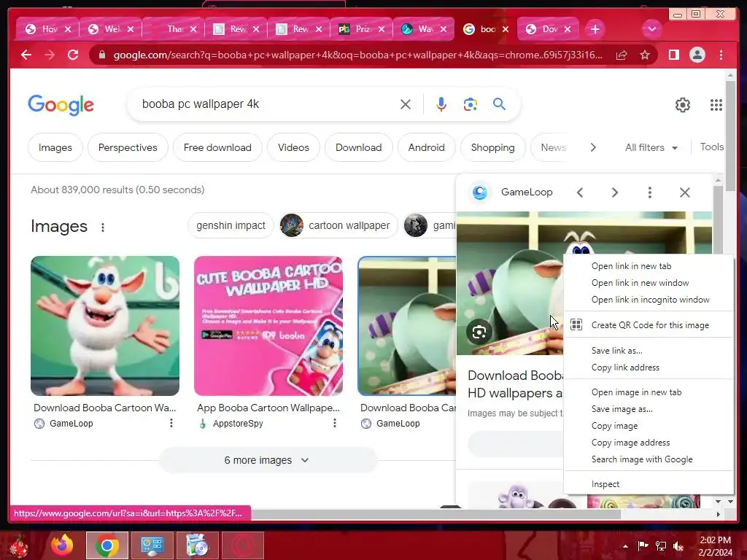Choose Search image with Google

pyautogui.click(x=649, y=459)
